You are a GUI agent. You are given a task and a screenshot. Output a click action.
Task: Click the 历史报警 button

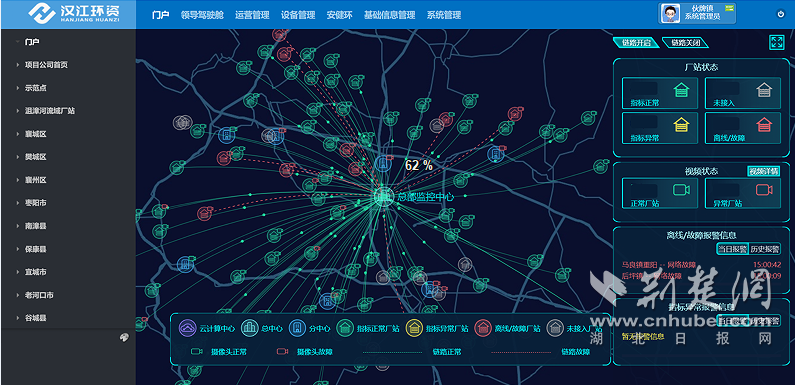(765, 249)
